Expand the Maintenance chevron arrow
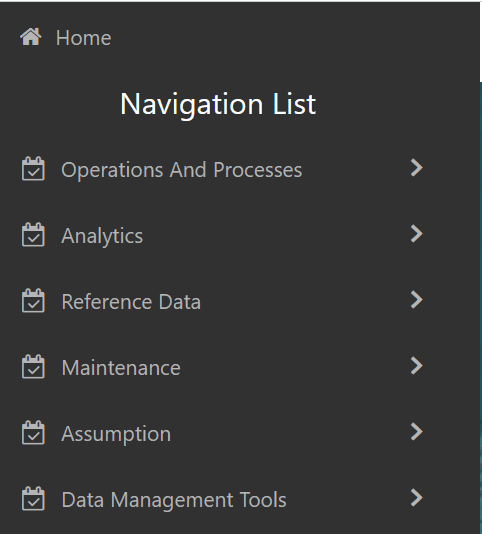 [x=417, y=366]
